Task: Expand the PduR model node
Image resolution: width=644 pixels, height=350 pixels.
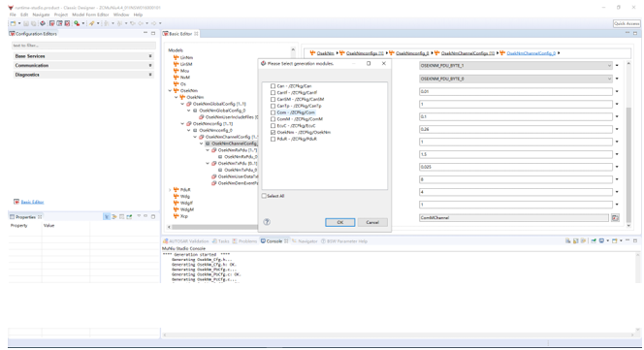Action: coord(170,190)
